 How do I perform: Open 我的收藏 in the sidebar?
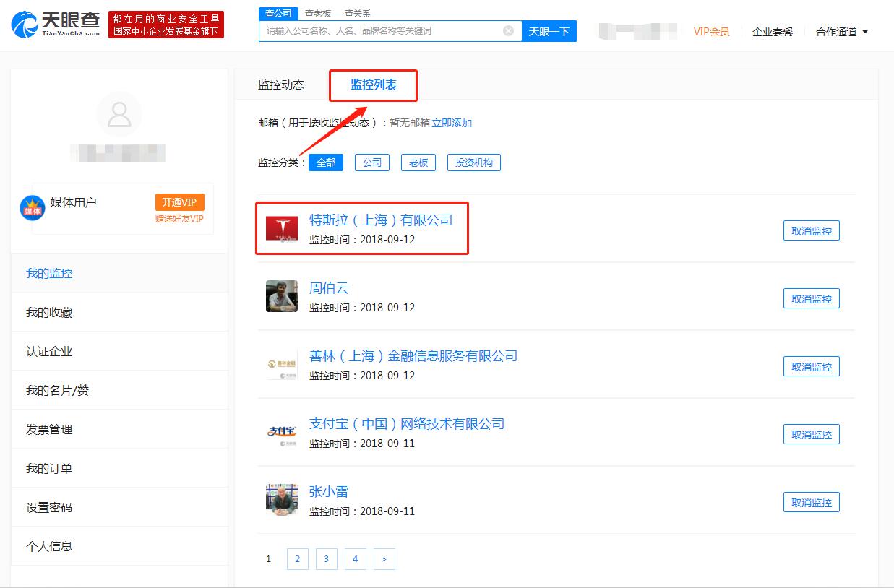[119, 312]
